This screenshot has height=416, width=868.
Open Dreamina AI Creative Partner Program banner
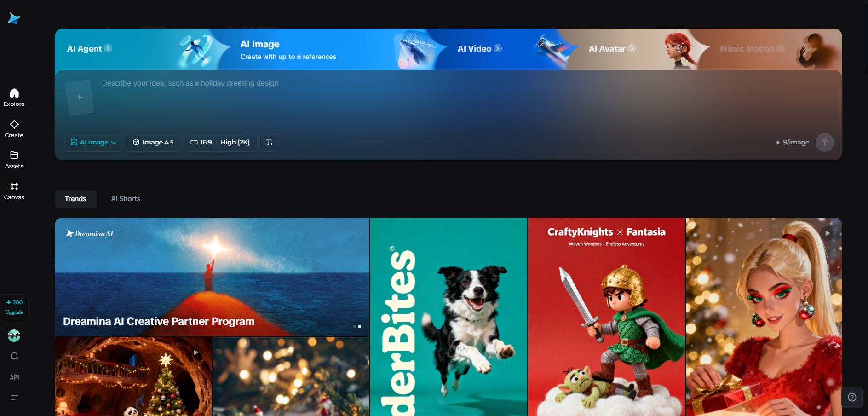click(212, 277)
